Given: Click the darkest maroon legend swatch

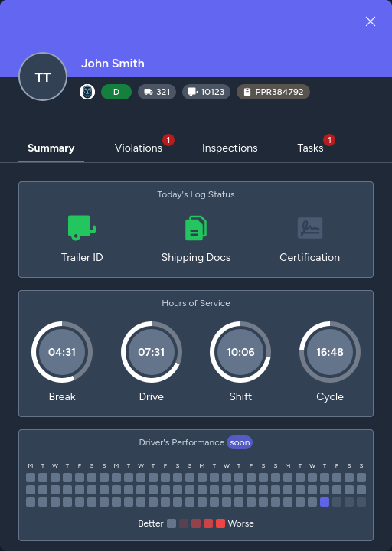Looking at the screenshot, I should pyautogui.click(x=184, y=523).
